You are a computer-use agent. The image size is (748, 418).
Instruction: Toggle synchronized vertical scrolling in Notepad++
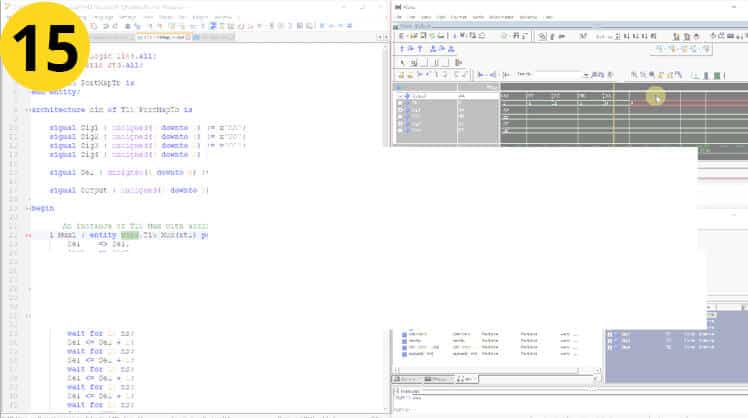pyautogui.click(x=172, y=26)
